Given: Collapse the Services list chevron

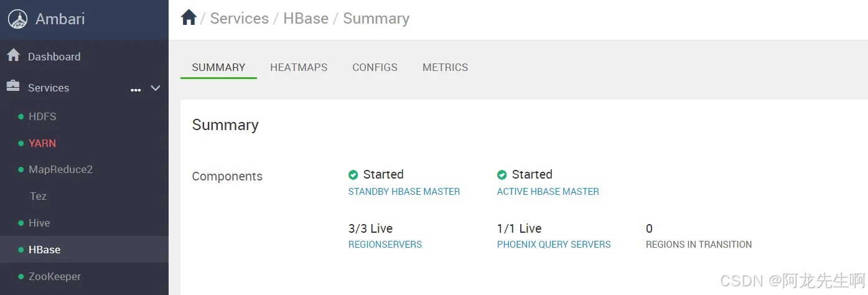Looking at the screenshot, I should click(156, 88).
